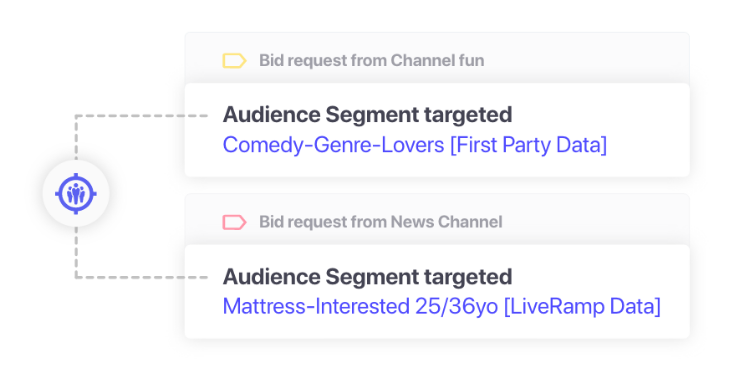
Task: Select the "Bid request from Channel fun" label
Action: pyautogui.click(x=372, y=60)
